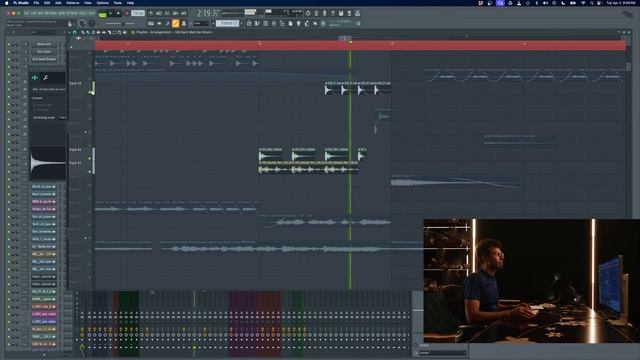
Task: Click the Stop button in the transport
Action: click(x=118, y=13)
